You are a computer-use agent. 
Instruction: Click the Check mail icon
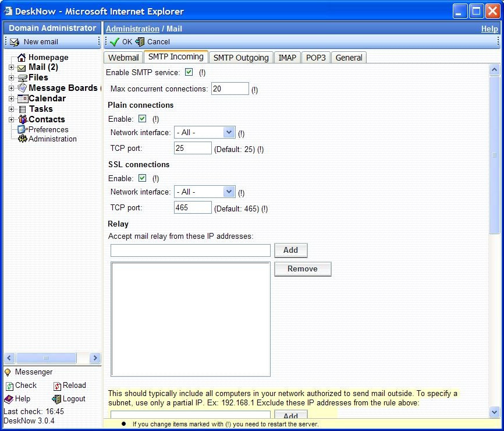10,386
